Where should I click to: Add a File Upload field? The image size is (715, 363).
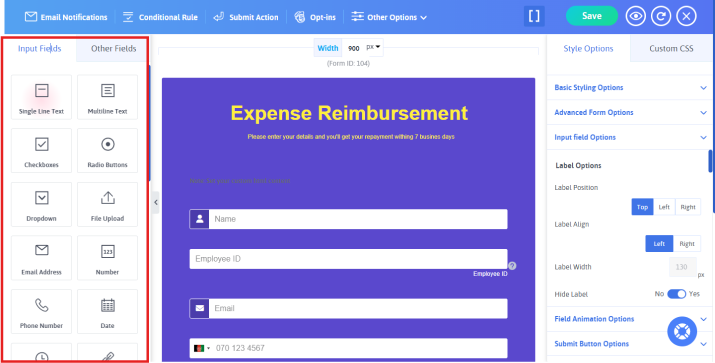point(107,204)
